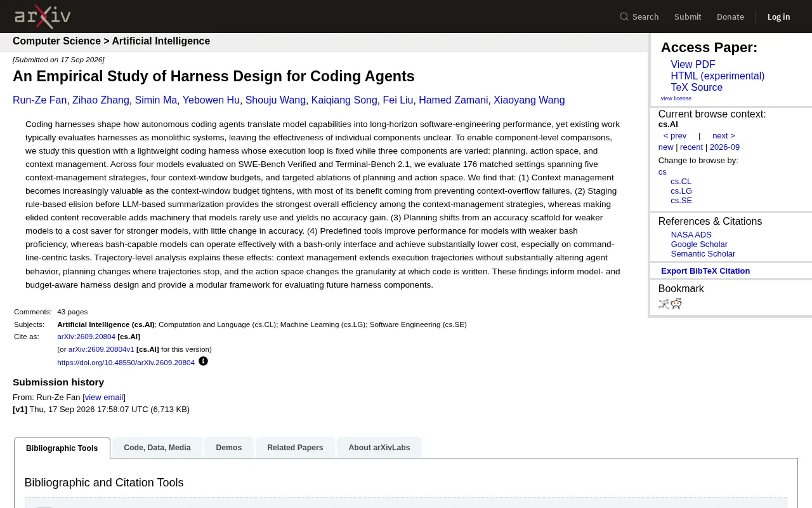Open arXiv:2609.20804 cite link
The width and height of the screenshot is (812, 508).
pyautogui.click(x=86, y=337)
